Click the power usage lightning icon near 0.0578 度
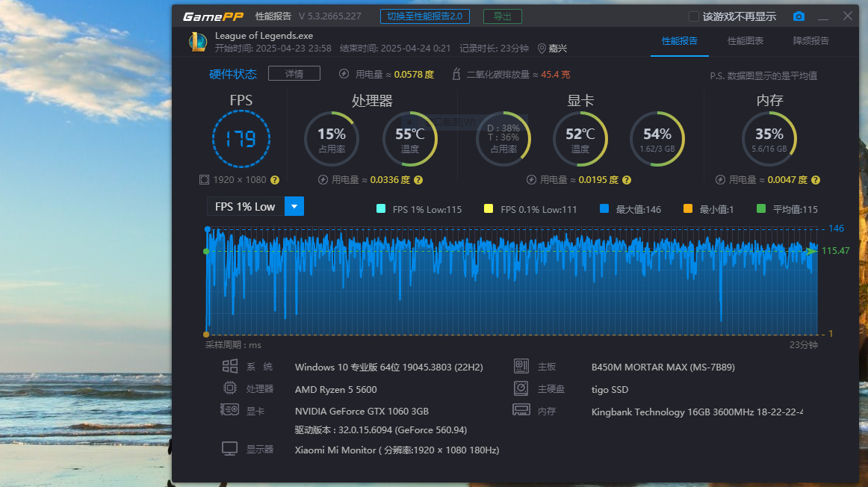This screenshot has width=868, height=487. (x=344, y=74)
